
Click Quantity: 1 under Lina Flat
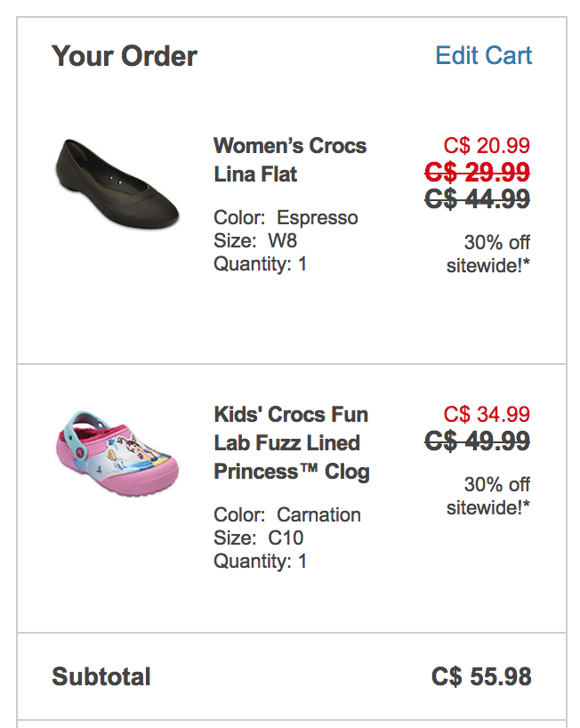pyautogui.click(x=261, y=264)
